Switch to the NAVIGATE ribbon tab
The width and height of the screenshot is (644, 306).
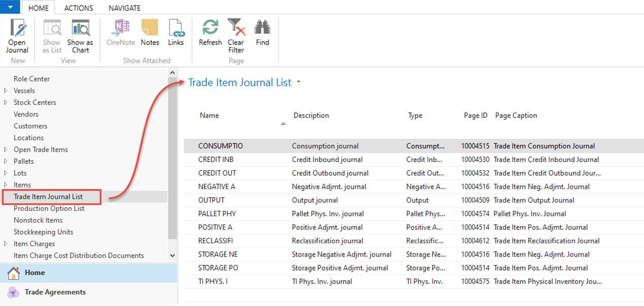tap(125, 8)
